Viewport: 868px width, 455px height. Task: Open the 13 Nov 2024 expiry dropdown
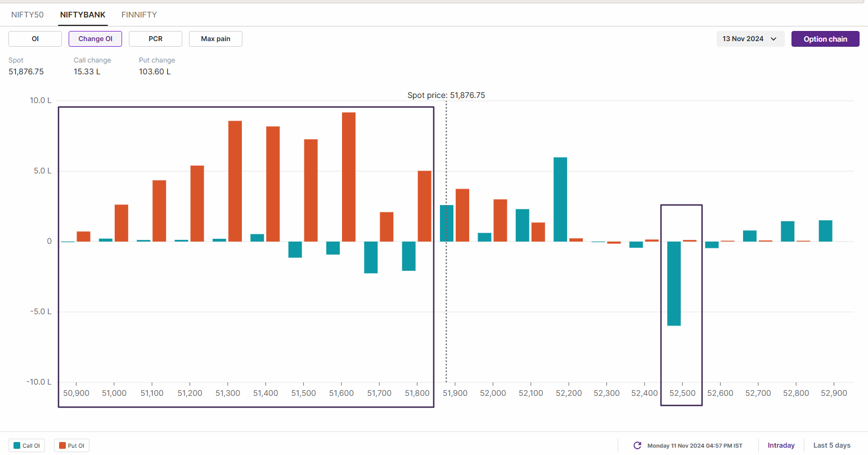tap(750, 39)
